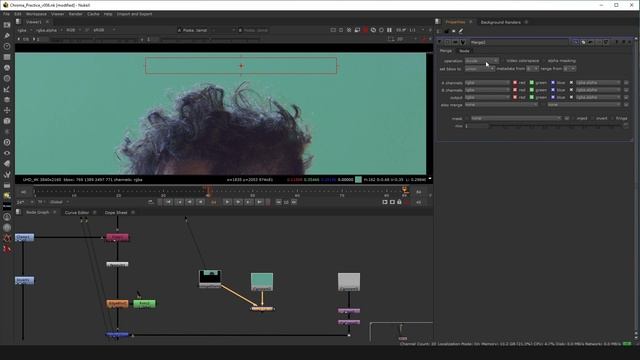640x360 pixels.
Task: Collapse the Merge2 panel with the arrow
Action: pyautogui.click(x=440, y=42)
